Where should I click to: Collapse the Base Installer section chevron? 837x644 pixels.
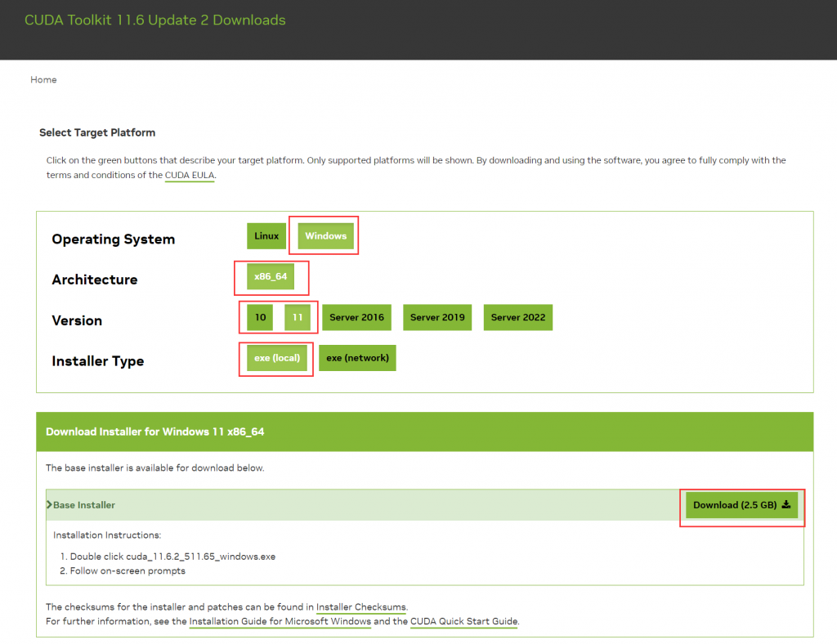(x=49, y=505)
